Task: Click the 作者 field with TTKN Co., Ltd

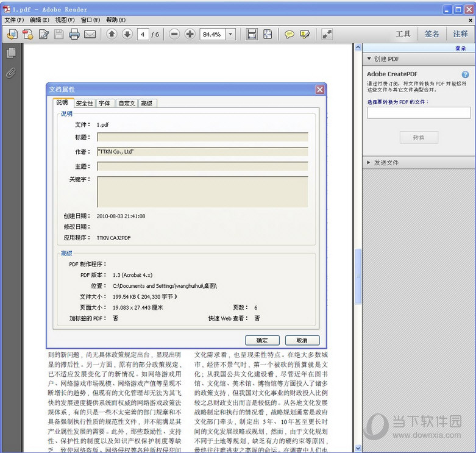Action: (203, 151)
